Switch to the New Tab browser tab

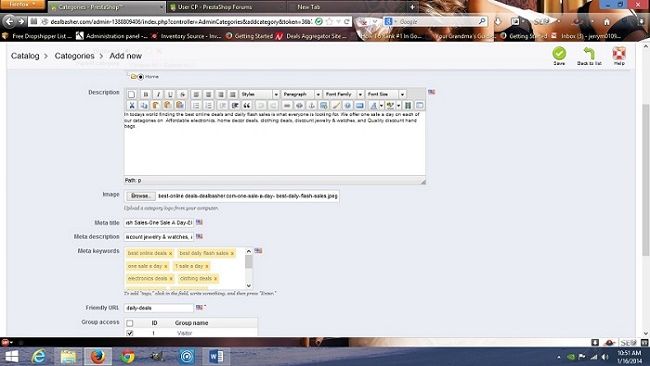point(308,7)
